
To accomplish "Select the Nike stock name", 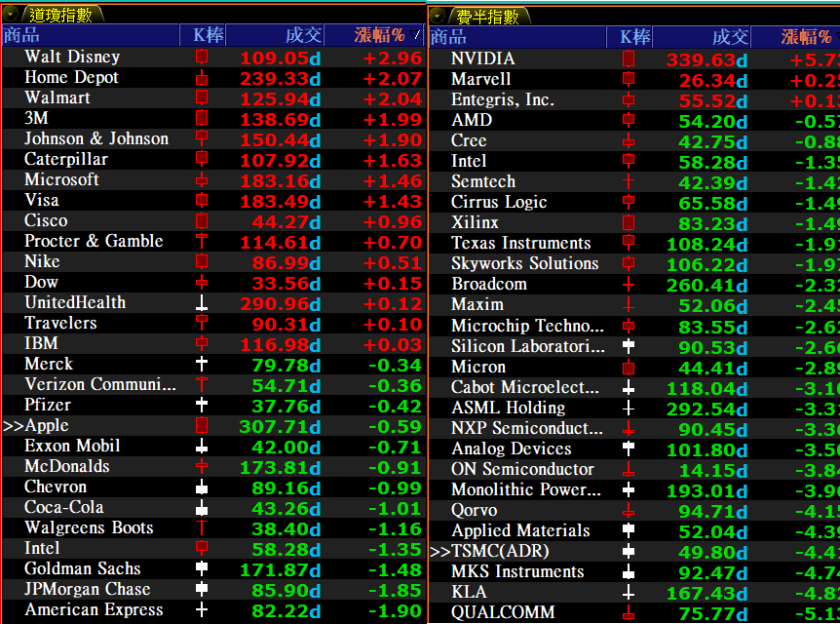I will 42,261.
